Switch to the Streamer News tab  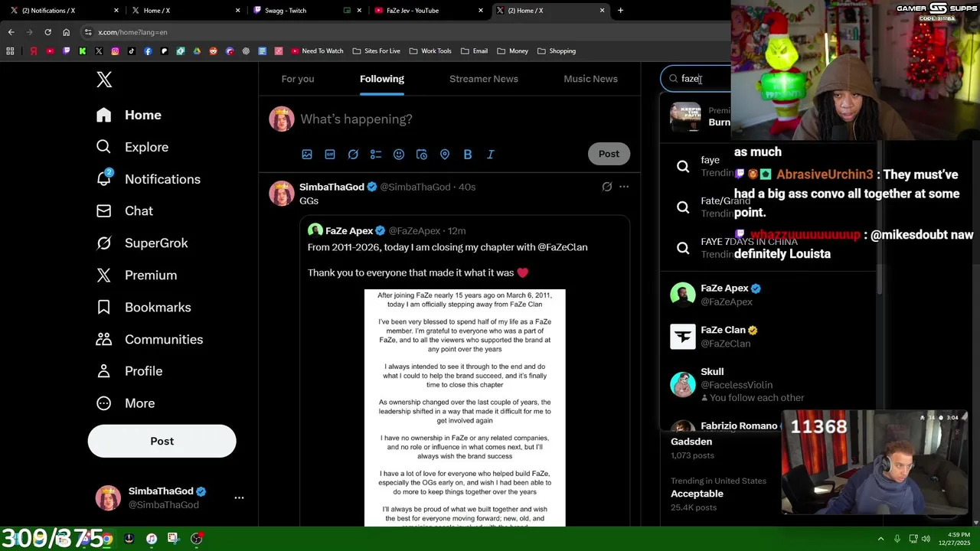(x=484, y=79)
